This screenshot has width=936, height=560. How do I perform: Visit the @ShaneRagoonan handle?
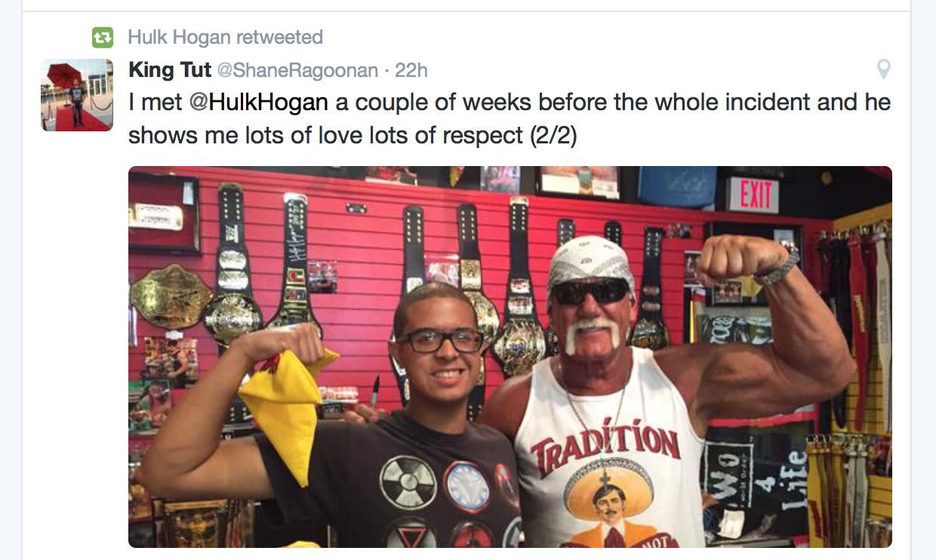click(297, 70)
